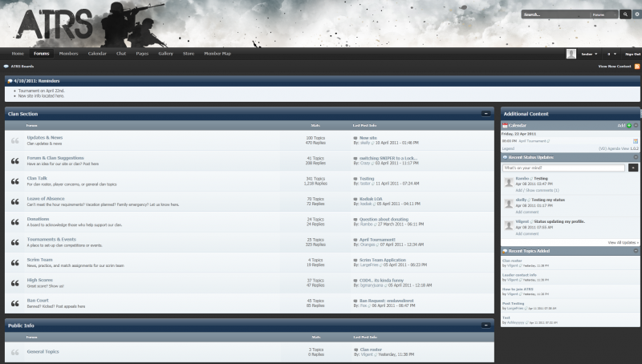Click View New Content link

click(x=615, y=67)
